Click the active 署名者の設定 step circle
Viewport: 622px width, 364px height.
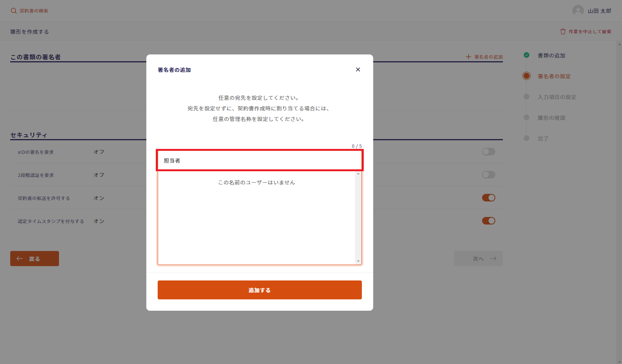(526, 76)
